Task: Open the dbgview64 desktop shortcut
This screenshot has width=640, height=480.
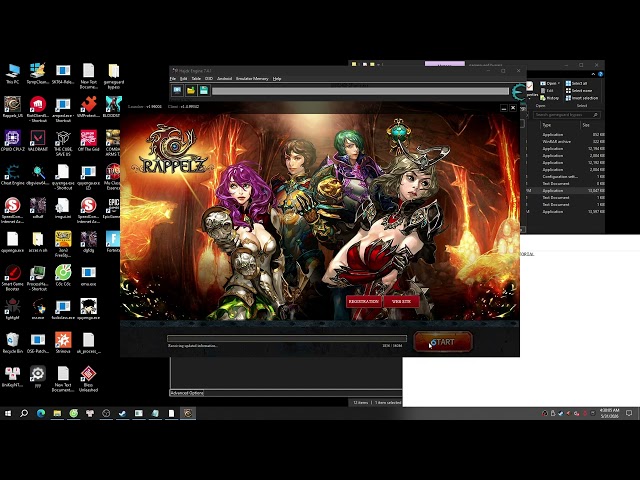Action: (38, 175)
